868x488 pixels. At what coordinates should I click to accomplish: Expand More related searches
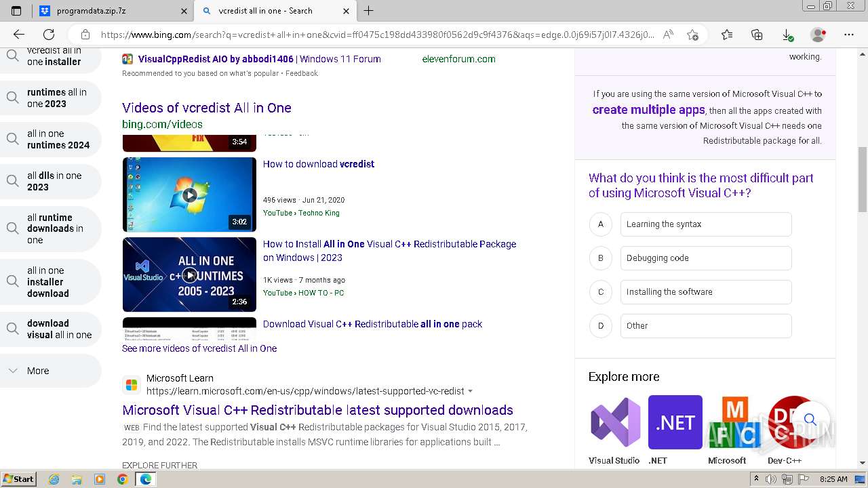(x=50, y=371)
